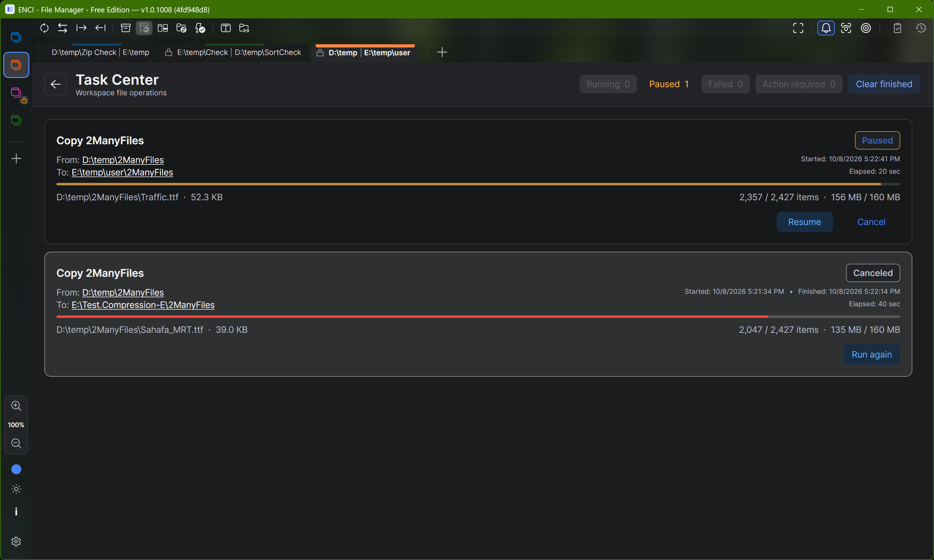The image size is (934, 560).
Task: Filter tasks by Action required 0
Action: [x=799, y=84]
